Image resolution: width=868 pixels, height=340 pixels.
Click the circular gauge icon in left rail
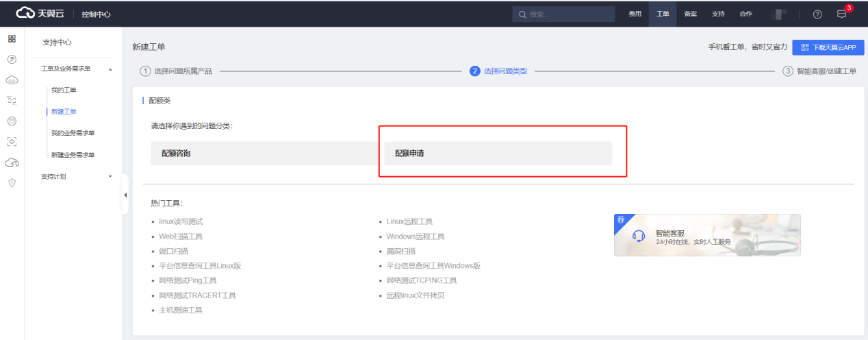point(12,60)
